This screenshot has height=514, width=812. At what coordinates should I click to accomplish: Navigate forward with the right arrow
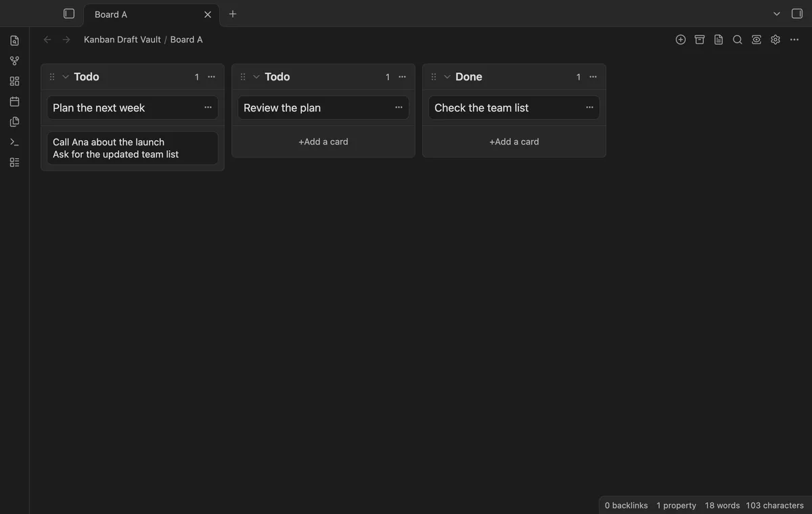coord(66,40)
